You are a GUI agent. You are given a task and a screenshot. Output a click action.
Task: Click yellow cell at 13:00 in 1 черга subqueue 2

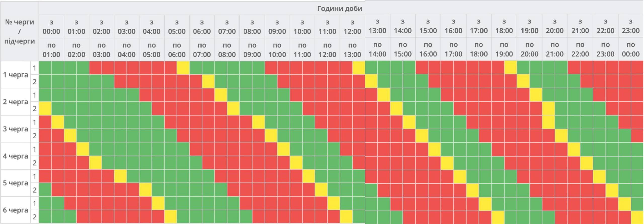pyautogui.click(x=371, y=81)
